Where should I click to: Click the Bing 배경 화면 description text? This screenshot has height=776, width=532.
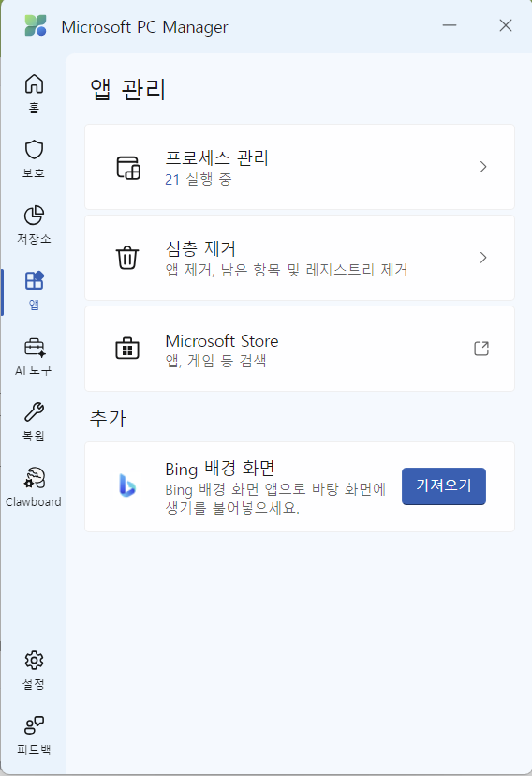(275, 499)
